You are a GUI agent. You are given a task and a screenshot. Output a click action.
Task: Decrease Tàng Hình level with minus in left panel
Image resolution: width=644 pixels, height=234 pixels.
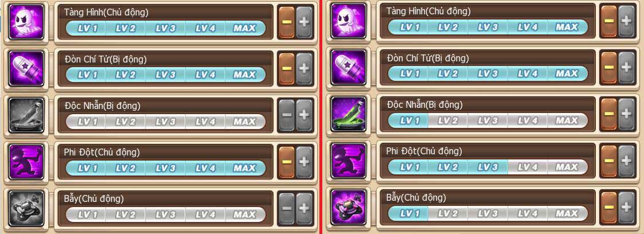pyautogui.click(x=287, y=22)
